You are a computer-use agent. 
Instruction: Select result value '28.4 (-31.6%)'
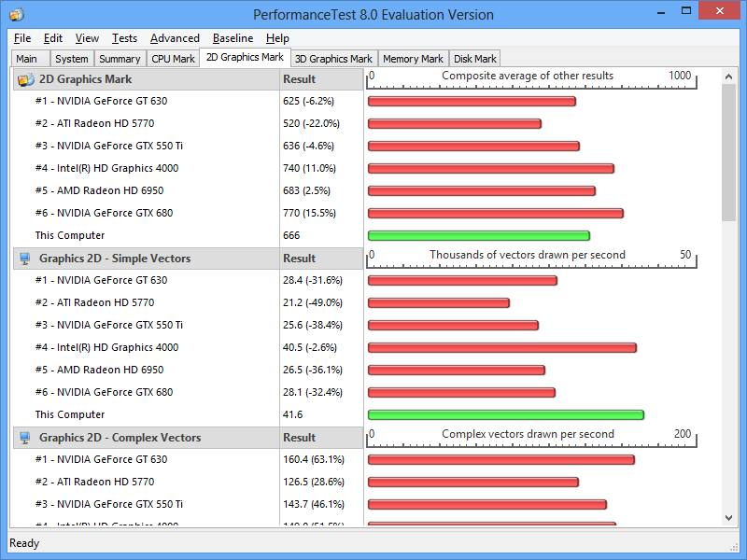tap(313, 280)
